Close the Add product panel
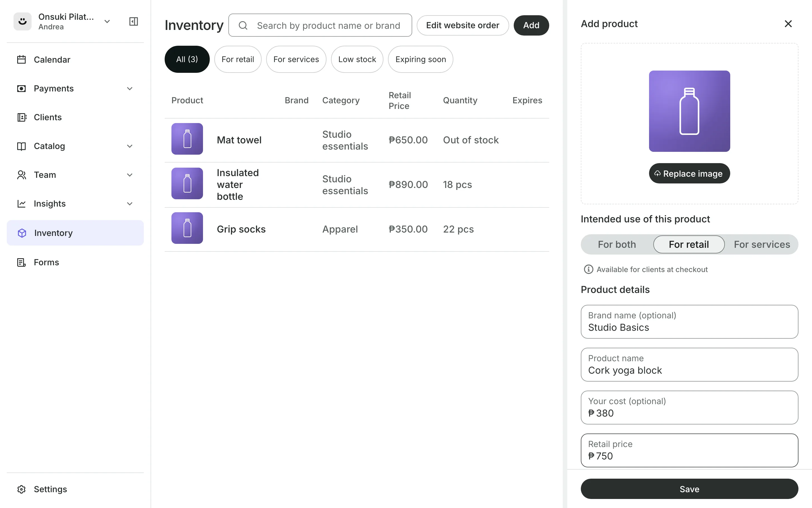Screen dimensions: 812x508 [788, 24]
